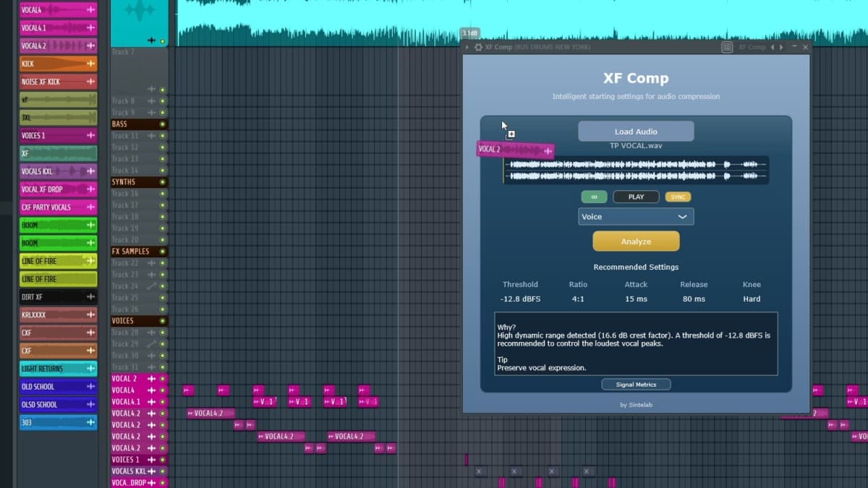The width and height of the screenshot is (868, 488).
Task: Select the 3XL sample in the picker
Action: (x=58, y=118)
